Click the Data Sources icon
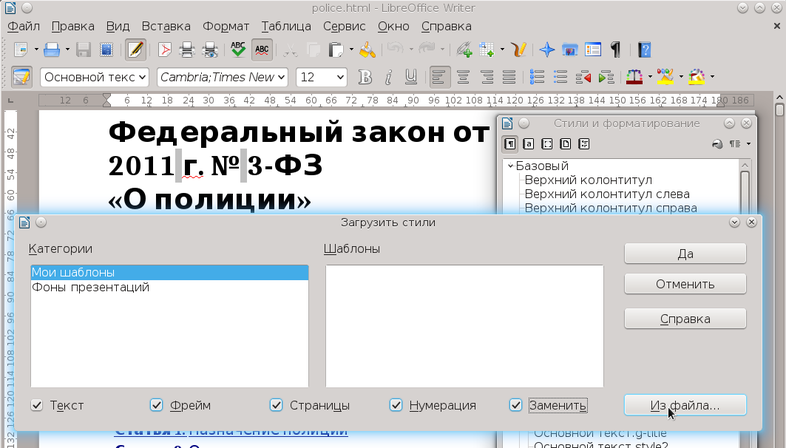Image resolution: width=786 pixels, height=448 pixels. click(593, 50)
